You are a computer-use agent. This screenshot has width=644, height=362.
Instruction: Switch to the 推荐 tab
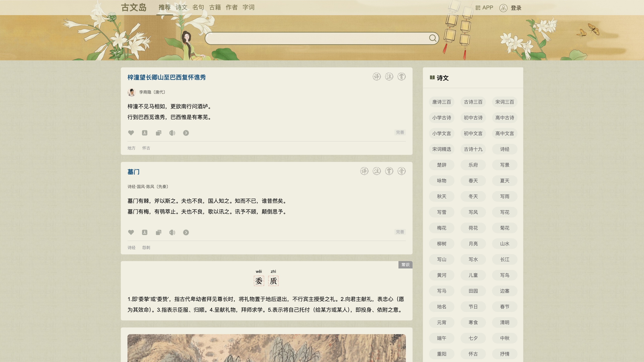coord(165,8)
